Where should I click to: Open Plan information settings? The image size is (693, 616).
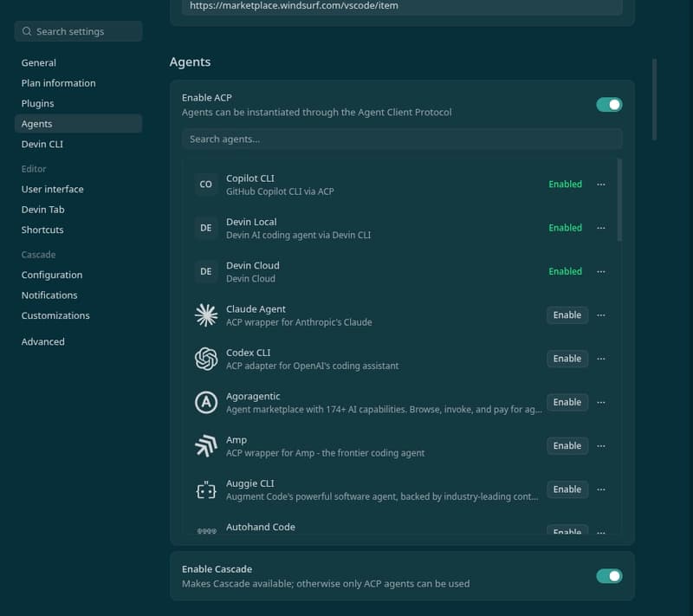(78, 83)
